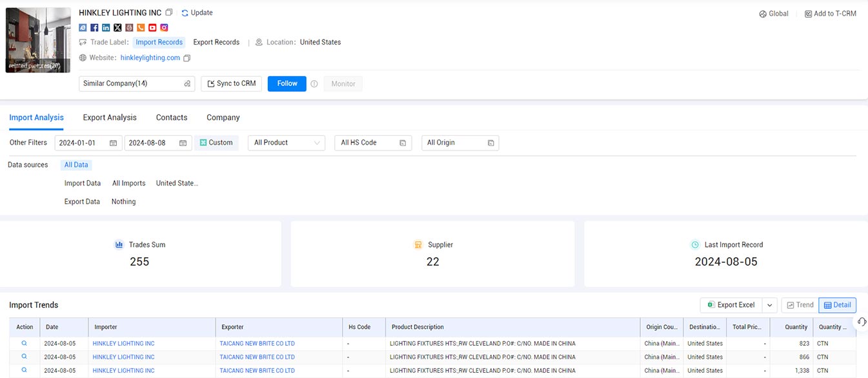The width and height of the screenshot is (868, 378).
Task: Open the company's YouTube icon
Action: pos(152,28)
